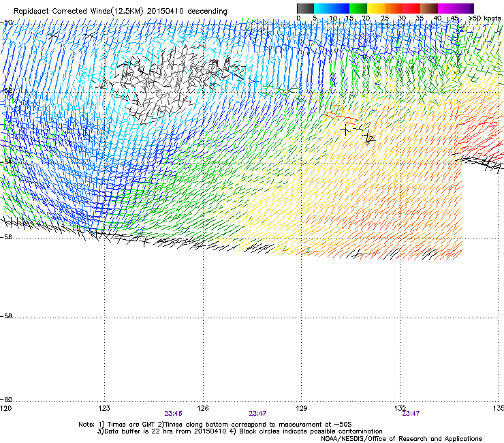
Task: Click longitude axis label '129'
Action: coord(302,408)
